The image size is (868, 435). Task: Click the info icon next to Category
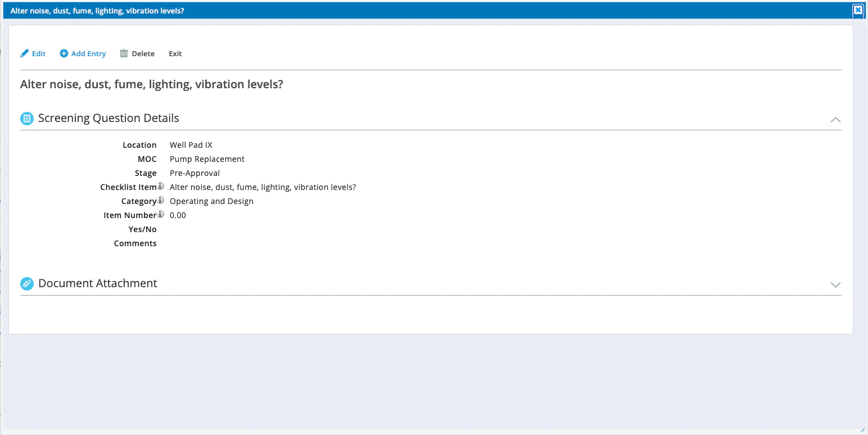[x=161, y=200]
